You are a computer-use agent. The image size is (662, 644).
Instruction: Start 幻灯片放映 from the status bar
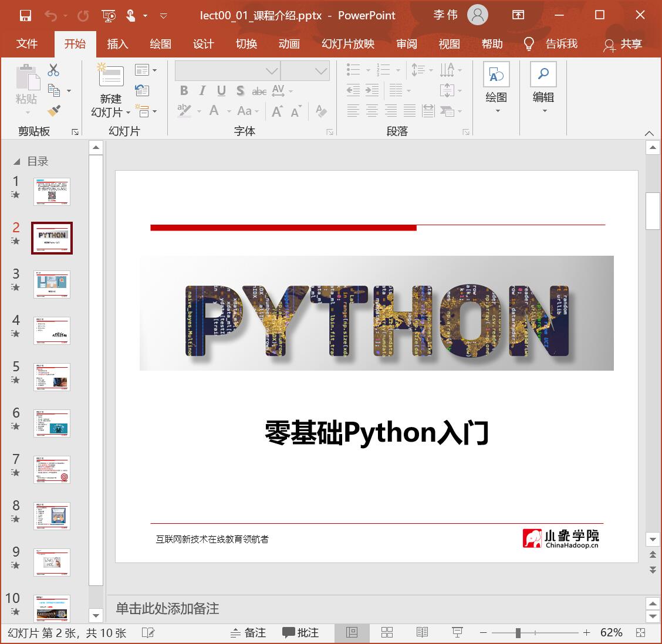coord(457,632)
